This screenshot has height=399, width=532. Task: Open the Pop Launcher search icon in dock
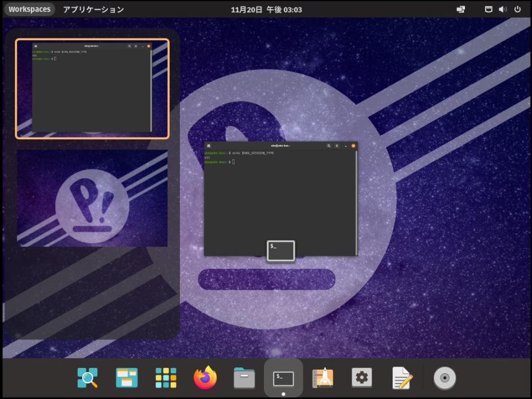coord(88,378)
